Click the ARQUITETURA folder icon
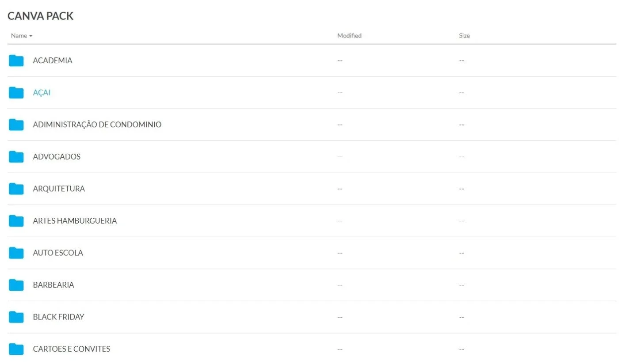 [x=16, y=189]
